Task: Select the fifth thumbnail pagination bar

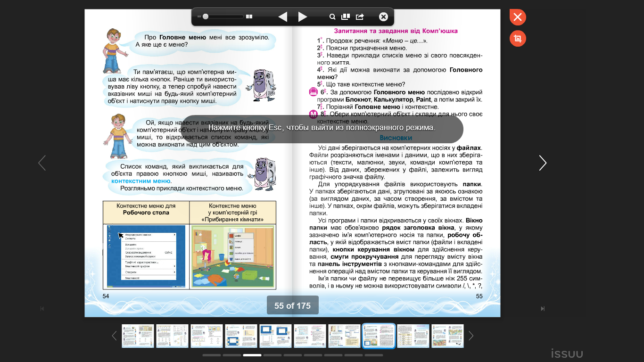Action: [293, 355]
